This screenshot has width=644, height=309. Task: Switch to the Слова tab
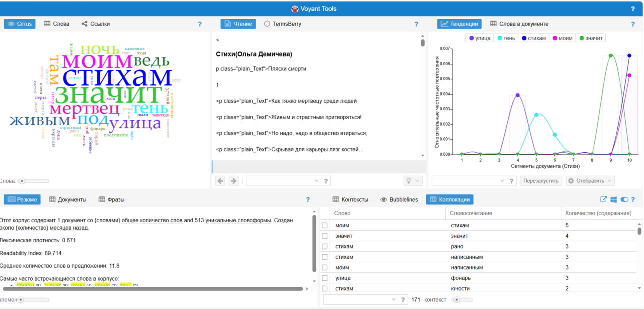[x=57, y=24]
